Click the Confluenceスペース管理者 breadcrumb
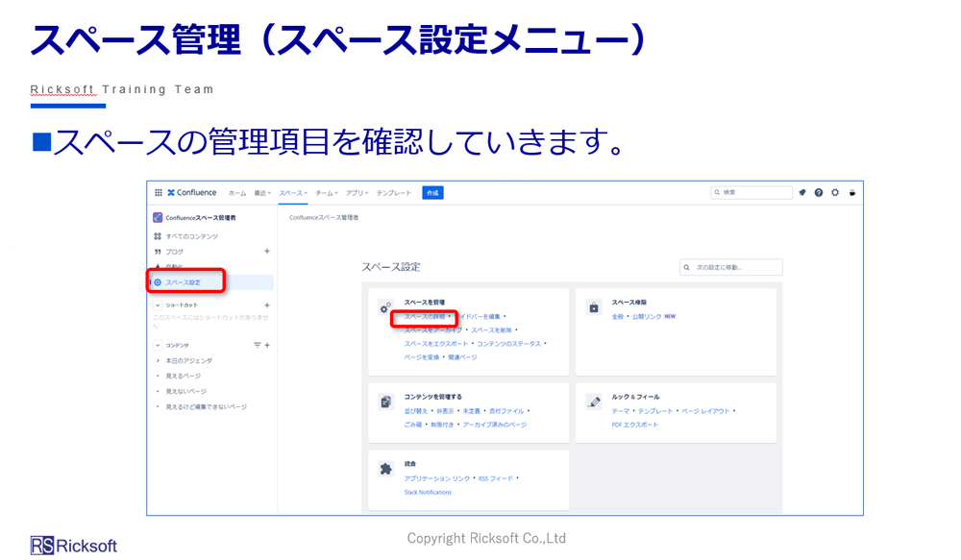This screenshot has height=560, width=961. click(x=324, y=217)
